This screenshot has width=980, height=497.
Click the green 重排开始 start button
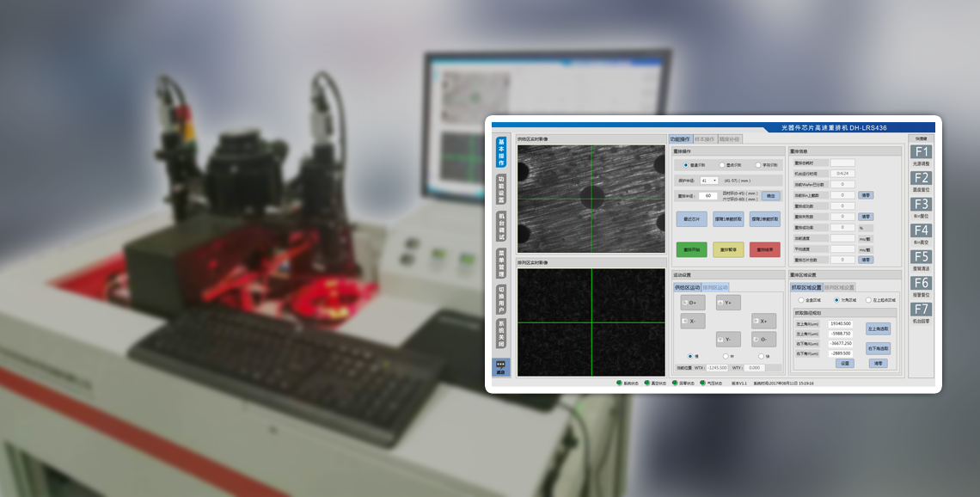[x=691, y=249]
